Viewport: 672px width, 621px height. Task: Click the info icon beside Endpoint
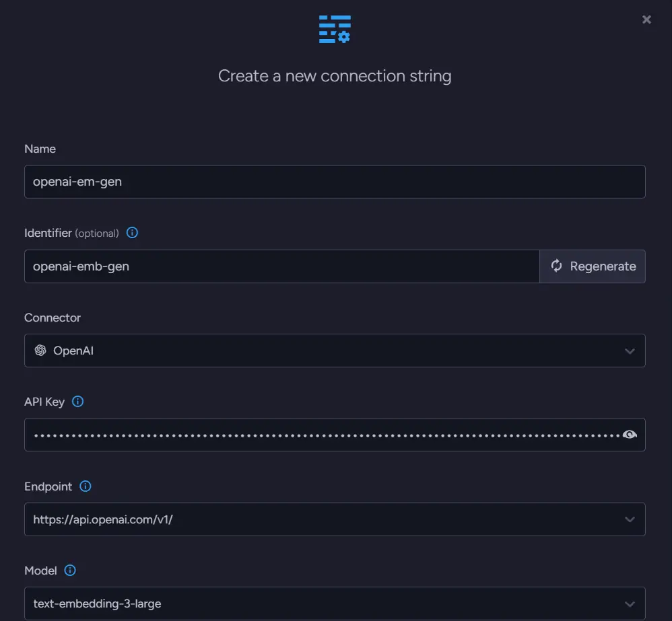(x=86, y=486)
